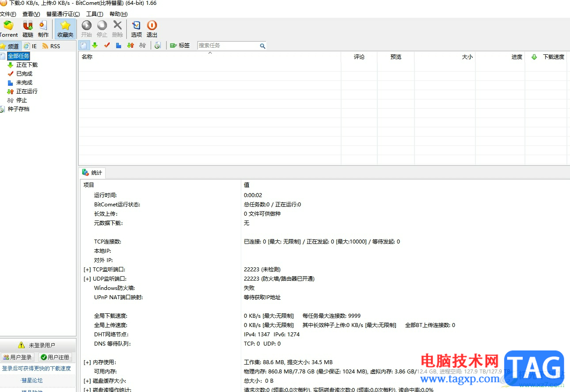Switch to 频道 sidebar tab
The width and height of the screenshot is (570, 392).
[x=10, y=46]
